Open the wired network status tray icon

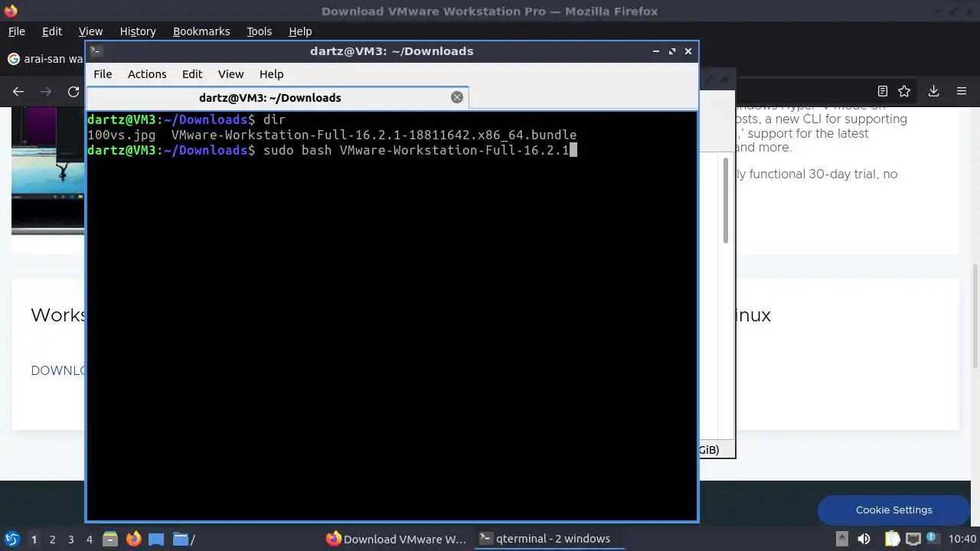click(x=913, y=539)
